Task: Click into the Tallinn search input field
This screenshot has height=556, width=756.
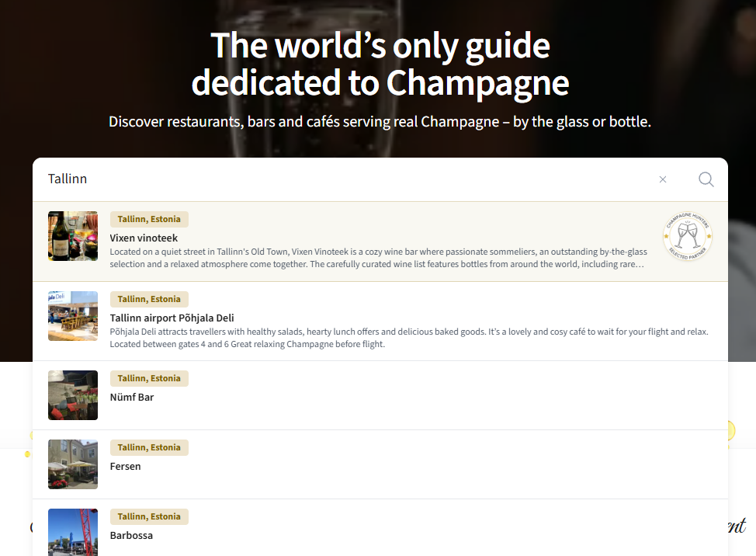Action: (x=347, y=179)
